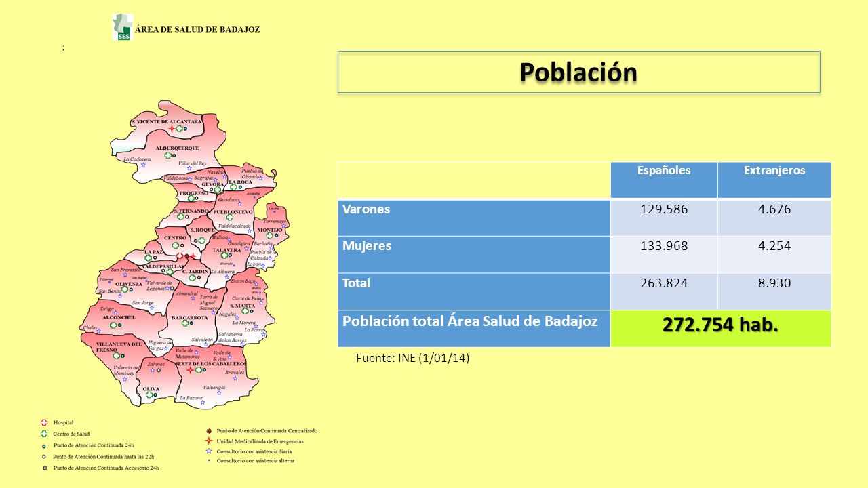Viewport: 868px width, 488px height.
Task: Click the 'ALBURQUERQUE' map label
Action: [177, 148]
